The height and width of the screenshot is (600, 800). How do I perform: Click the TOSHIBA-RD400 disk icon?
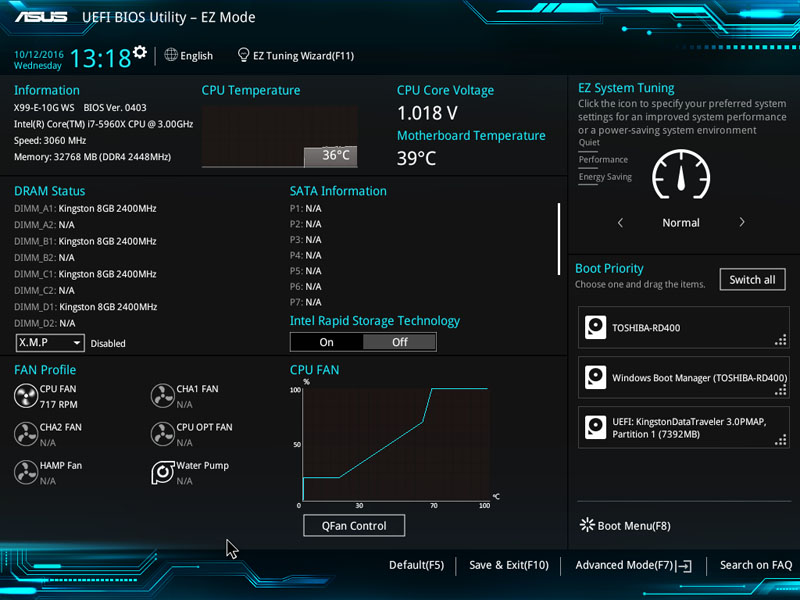(x=595, y=328)
